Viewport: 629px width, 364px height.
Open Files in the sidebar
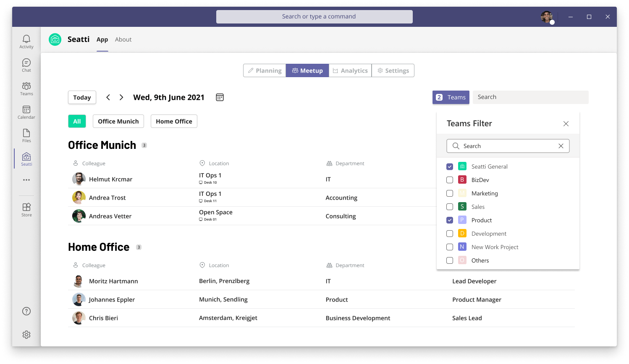(x=26, y=135)
